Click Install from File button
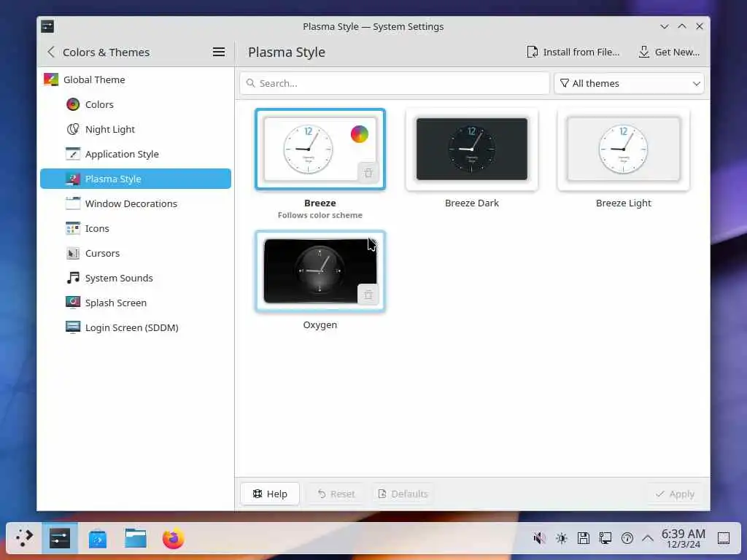 [x=573, y=52]
